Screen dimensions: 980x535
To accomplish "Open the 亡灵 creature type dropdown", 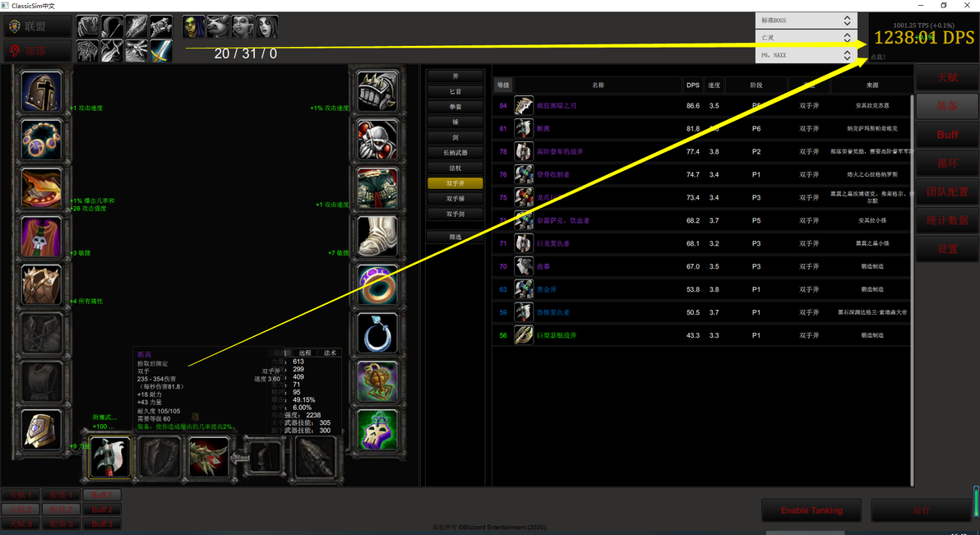I will tap(806, 38).
